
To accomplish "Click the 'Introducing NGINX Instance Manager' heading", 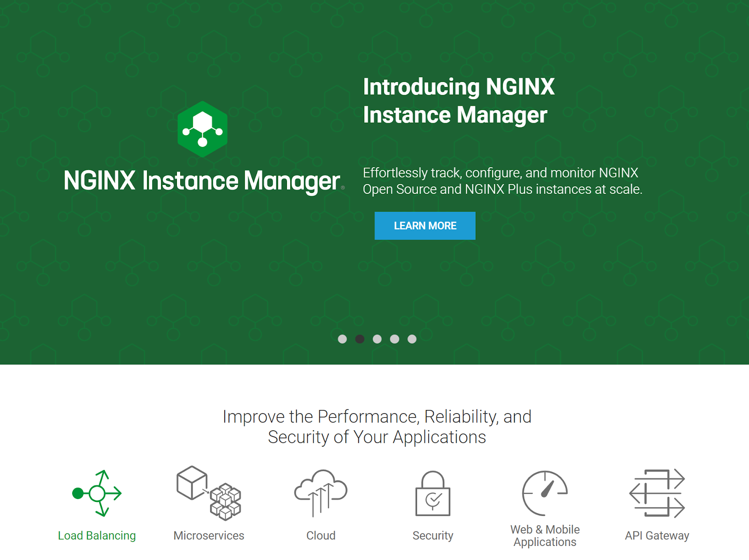I will 459,101.
